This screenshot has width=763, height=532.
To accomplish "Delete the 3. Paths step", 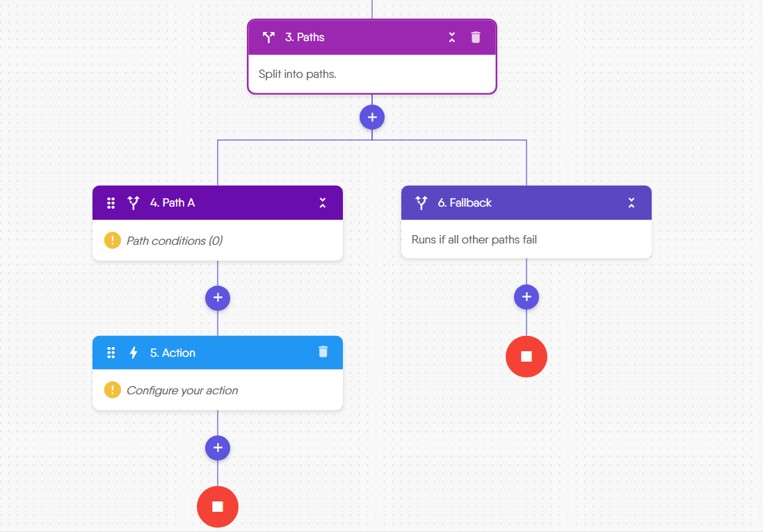I will (476, 38).
